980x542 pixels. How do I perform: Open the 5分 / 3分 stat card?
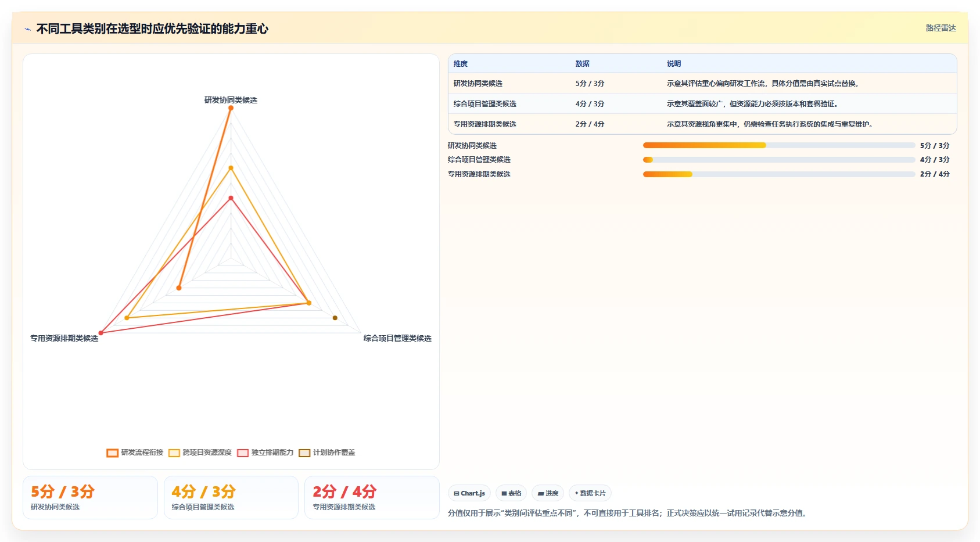[x=90, y=497]
